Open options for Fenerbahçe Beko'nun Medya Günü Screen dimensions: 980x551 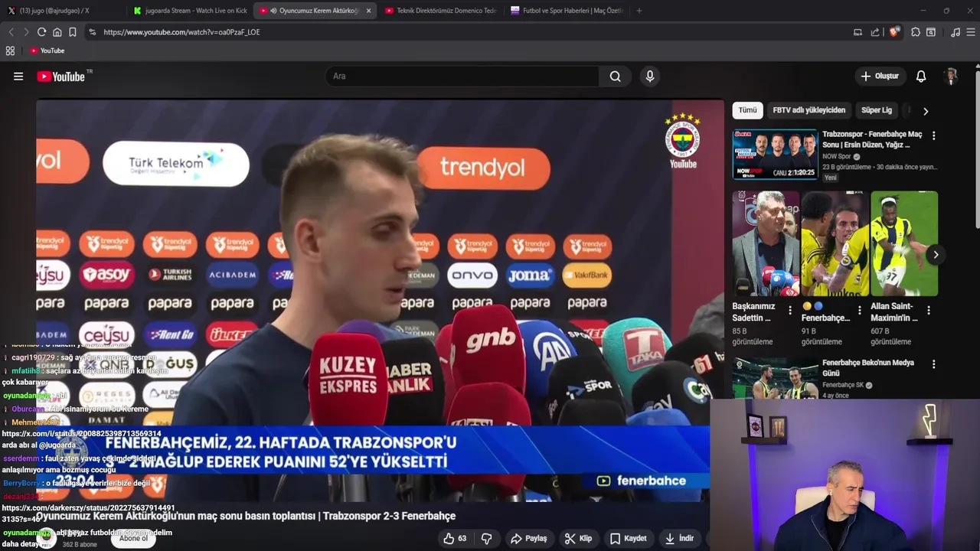[933, 364]
